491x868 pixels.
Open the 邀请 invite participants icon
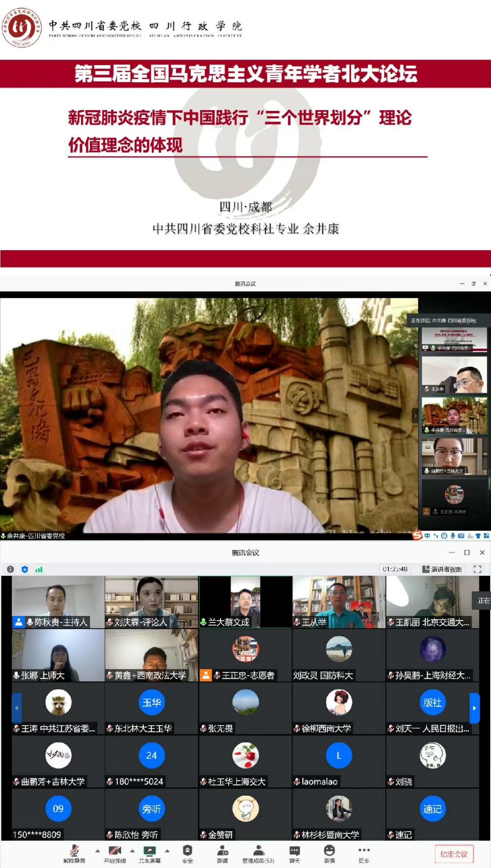tap(222, 851)
